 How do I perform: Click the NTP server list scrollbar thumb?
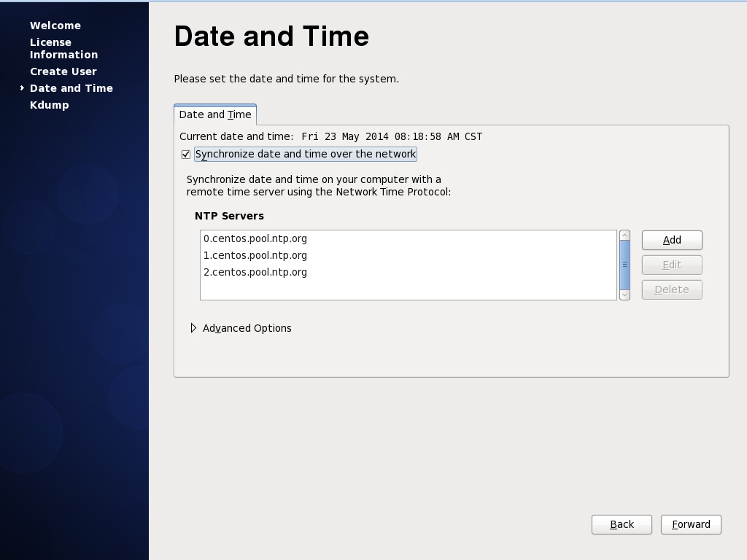point(624,265)
